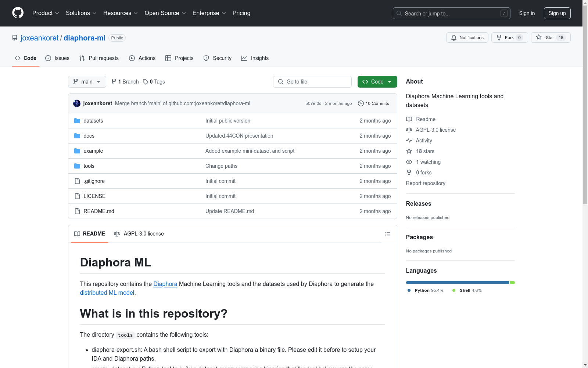Switch to the Security tab
The height and width of the screenshot is (368, 588).
point(218,58)
